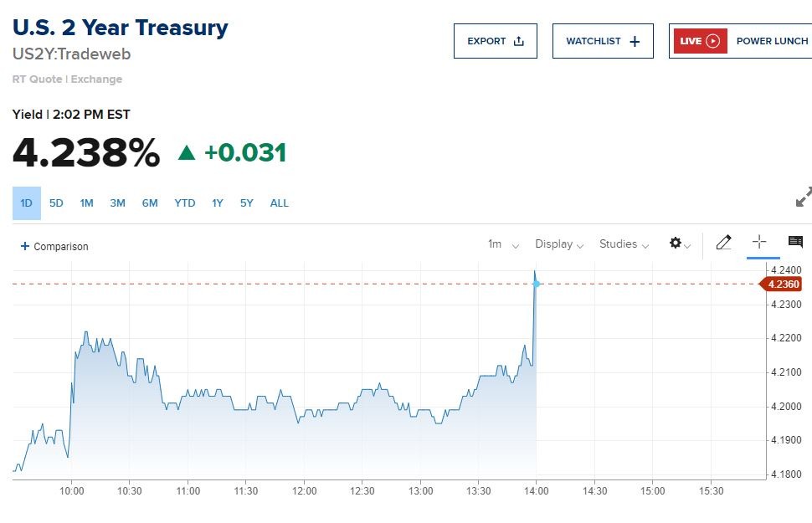The image size is (812, 523).
Task: Toggle the crosshair tool
Action: click(x=759, y=243)
